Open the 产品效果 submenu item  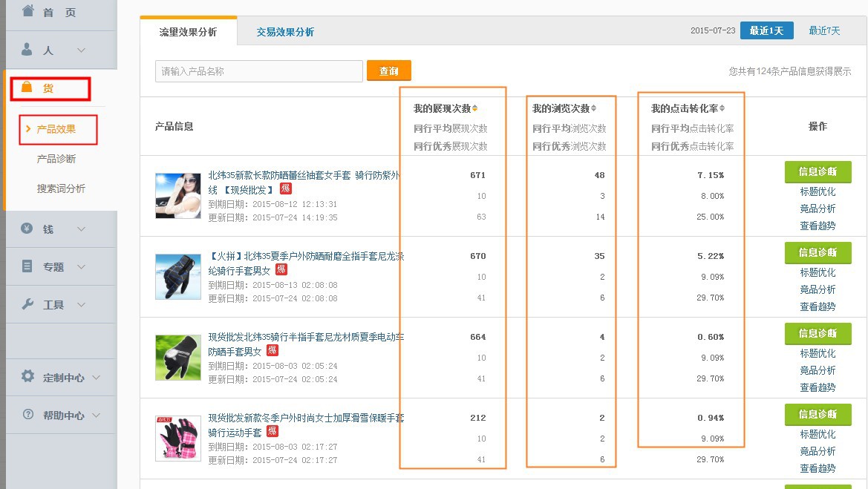click(56, 129)
